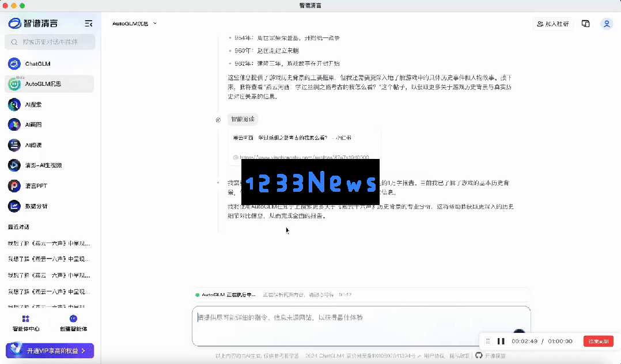
Task: Go to 智能体中心
Action: [x=26, y=323]
